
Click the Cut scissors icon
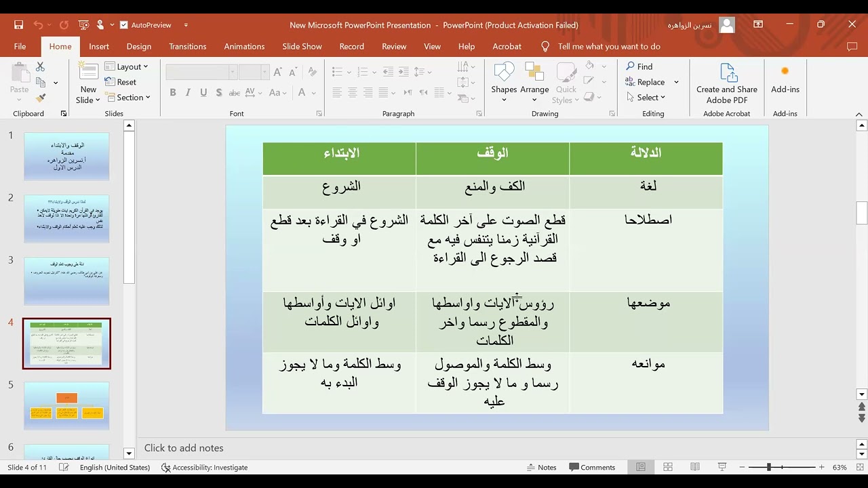40,66
